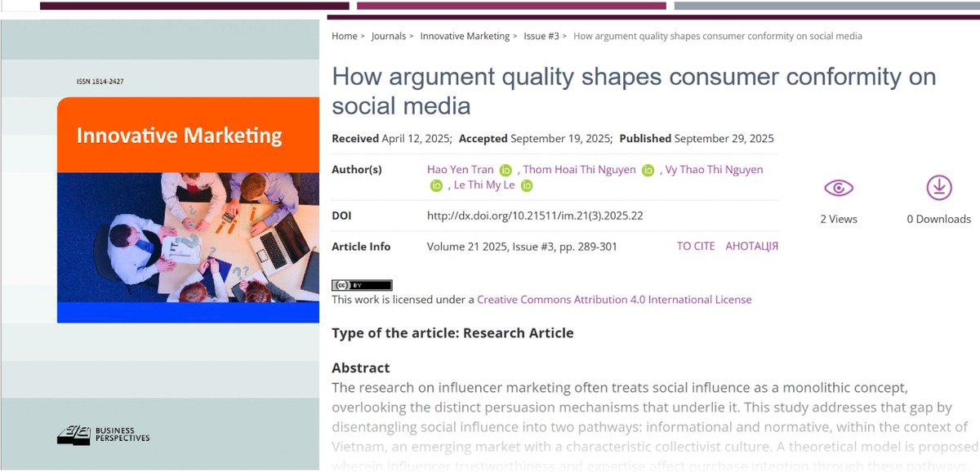Open author Hao Yen Tran's profile
980x472 pixels.
click(x=461, y=170)
